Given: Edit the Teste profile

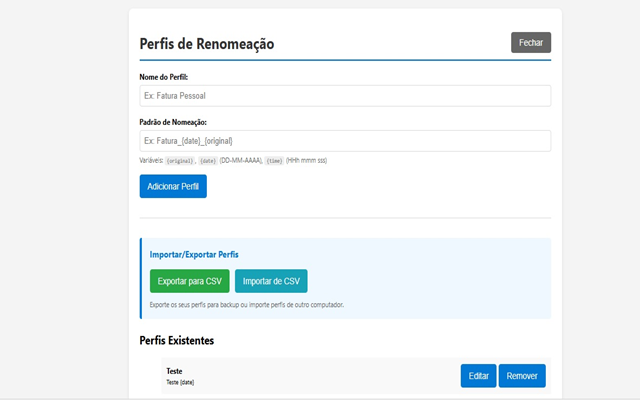Looking at the screenshot, I should (478, 376).
